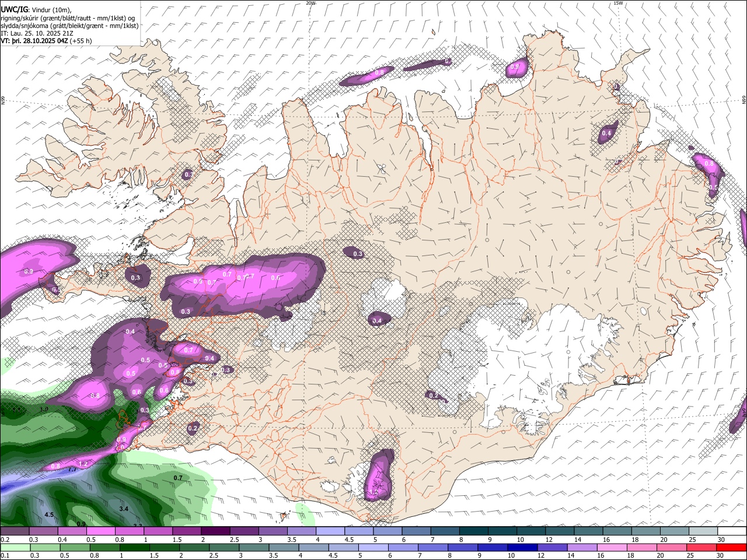747x560 pixels.
Task: Pick the white swatch labeled 30 in the snow scale
Action: 732,531
